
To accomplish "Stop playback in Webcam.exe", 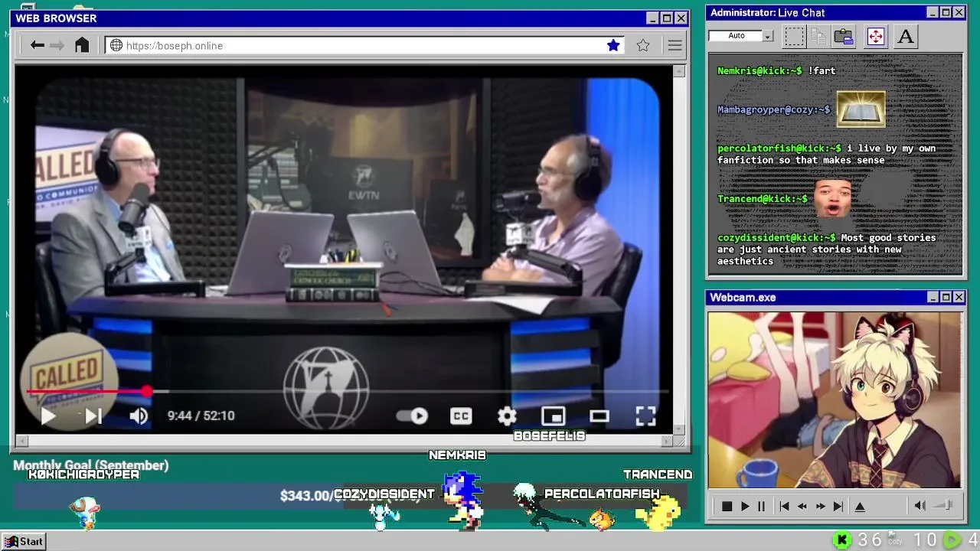I will coord(727,506).
